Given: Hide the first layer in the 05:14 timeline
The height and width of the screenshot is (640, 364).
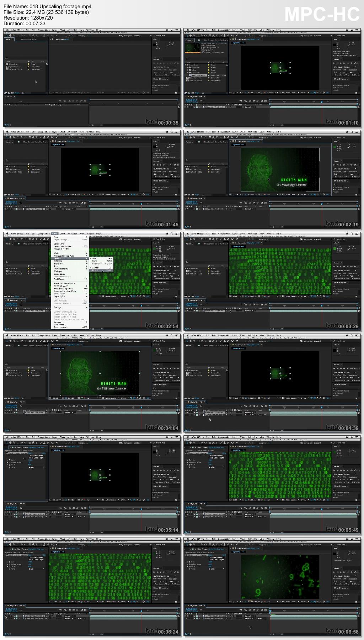Looking at the screenshot, I should click(5, 514).
